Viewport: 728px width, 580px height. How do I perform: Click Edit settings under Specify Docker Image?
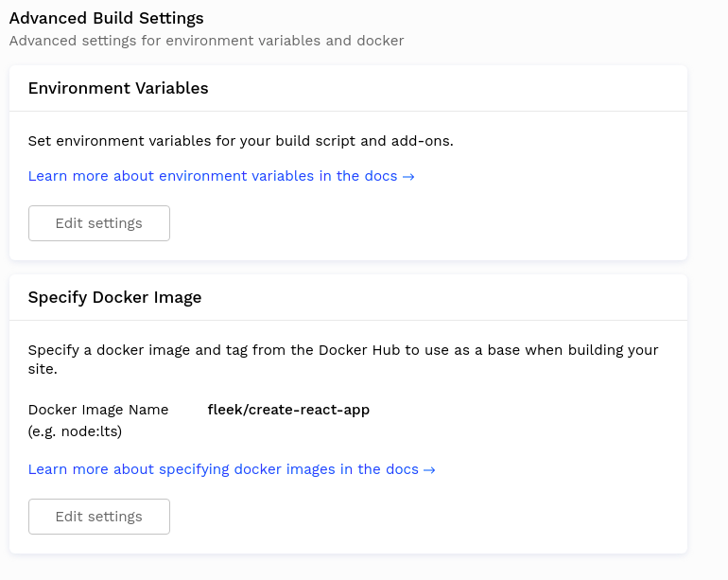tap(99, 517)
